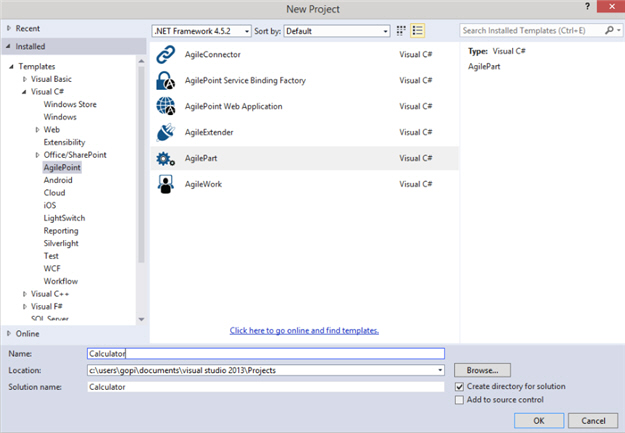Toggle Create directory for solution checkbox
The height and width of the screenshot is (433, 625).
click(459, 387)
